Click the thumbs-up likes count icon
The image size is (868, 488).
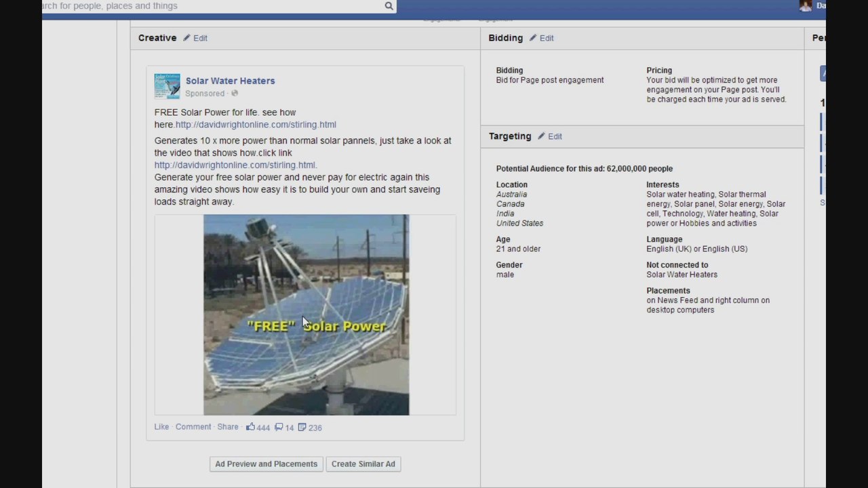click(x=250, y=427)
